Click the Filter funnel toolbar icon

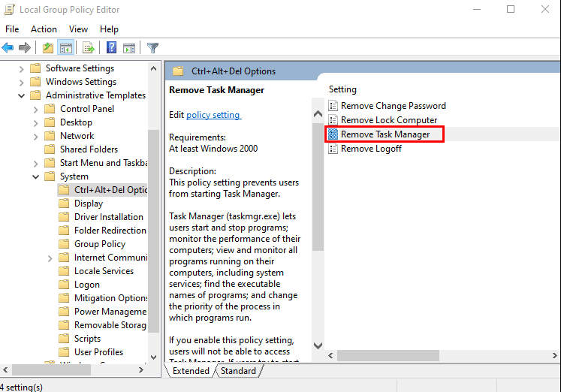pos(152,47)
